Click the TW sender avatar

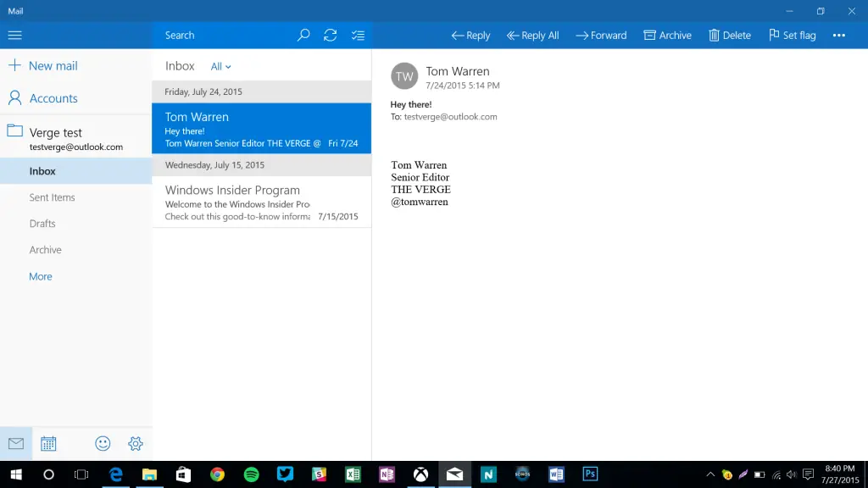pyautogui.click(x=404, y=75)
